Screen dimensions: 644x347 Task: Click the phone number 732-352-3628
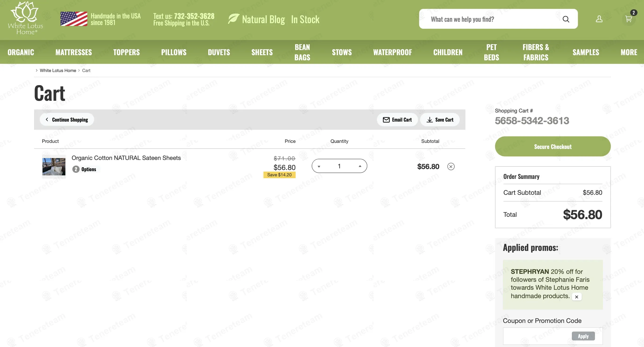[x=194, y=16]
